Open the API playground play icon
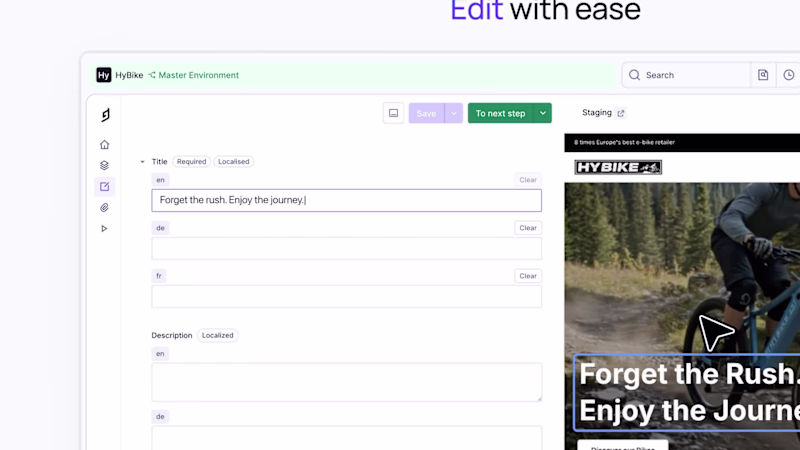 click(105, 229)
